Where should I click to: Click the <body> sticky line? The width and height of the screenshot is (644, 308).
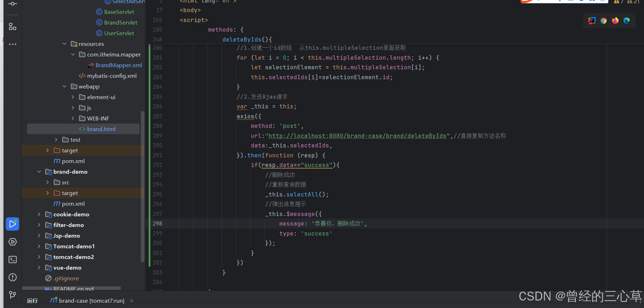click(190, 10)
